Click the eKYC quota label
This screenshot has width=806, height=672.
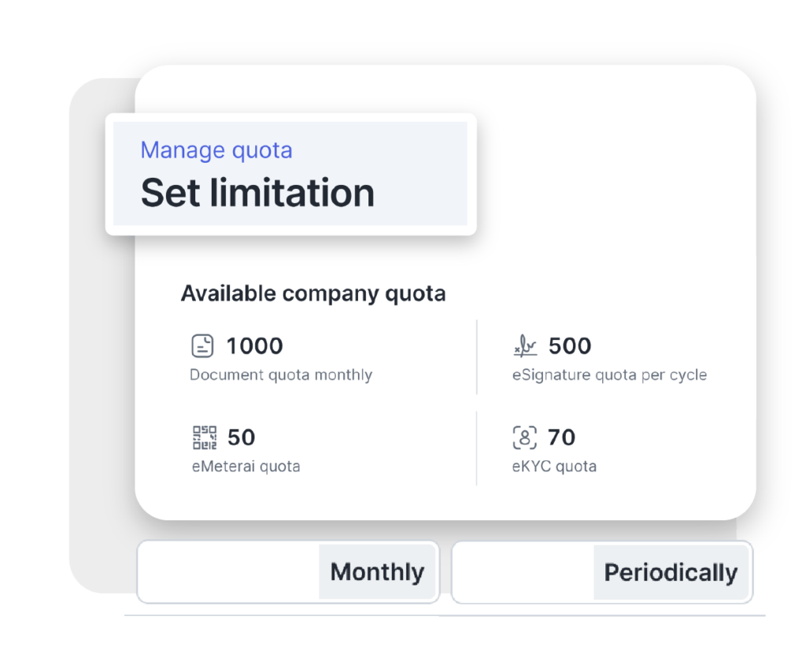(x=554, y=467)
